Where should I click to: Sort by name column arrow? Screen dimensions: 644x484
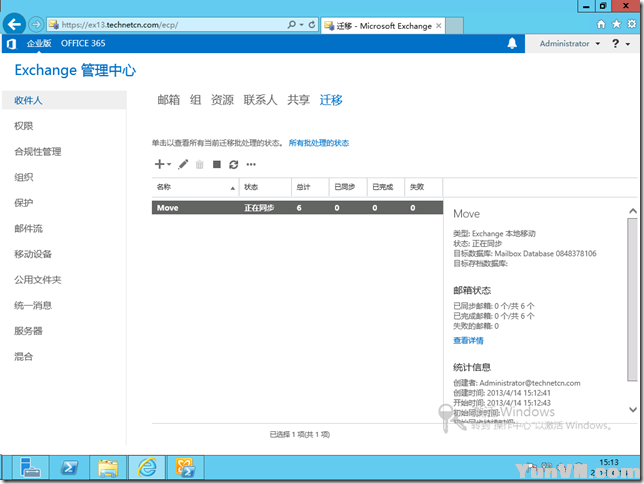(x=232, y=188)
